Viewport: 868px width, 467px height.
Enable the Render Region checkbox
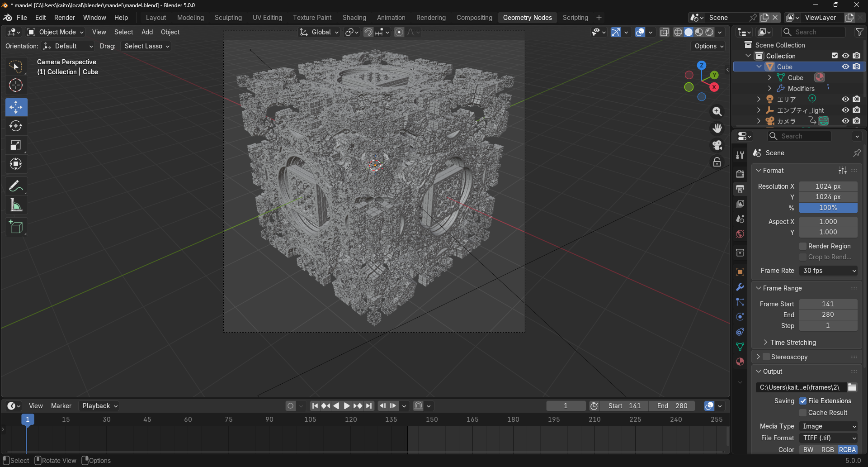[x=803, y=246]
